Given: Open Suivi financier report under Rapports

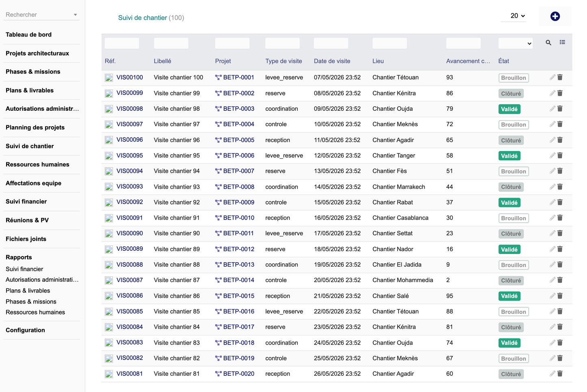Looking at the screenshot, I should (x=24, y=269).
